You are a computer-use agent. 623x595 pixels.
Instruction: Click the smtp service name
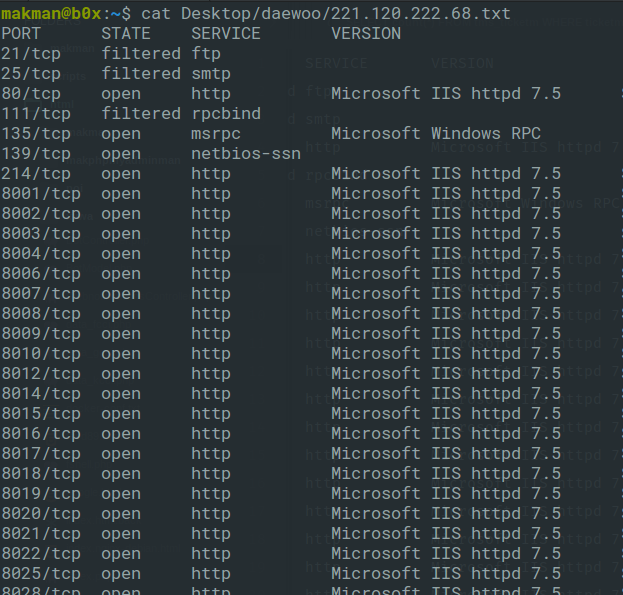(211, 73)
